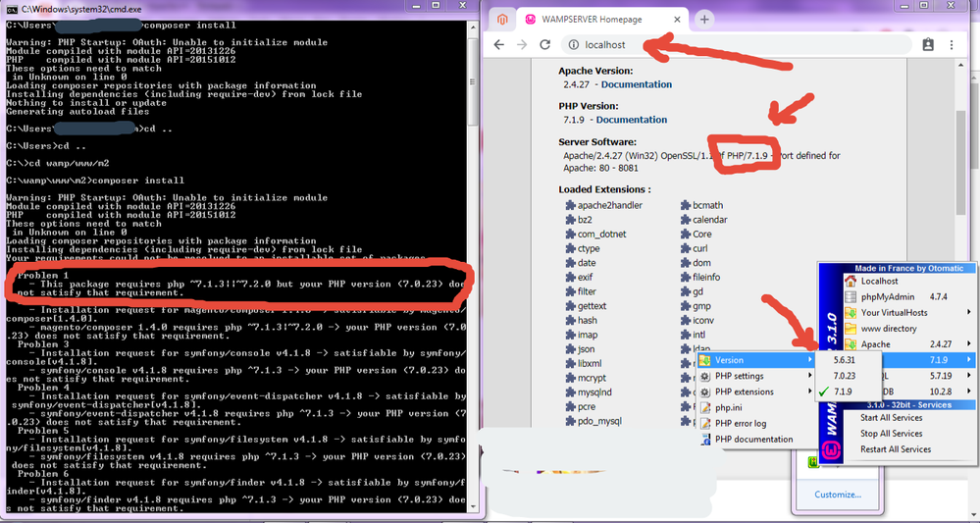980x523 pixels.
Task: Close the WAMPSERVER Homepage tab
Action: click(677, 20)
